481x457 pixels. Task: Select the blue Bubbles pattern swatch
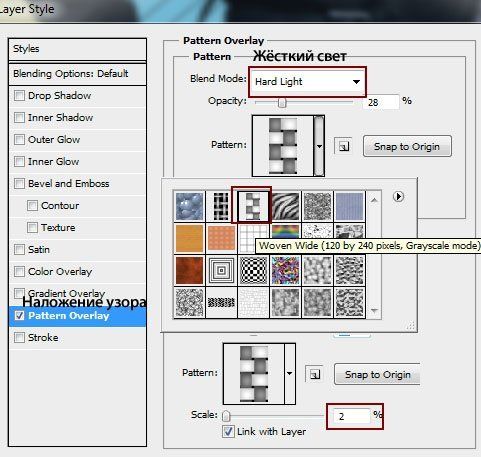[x=189, y=206]
